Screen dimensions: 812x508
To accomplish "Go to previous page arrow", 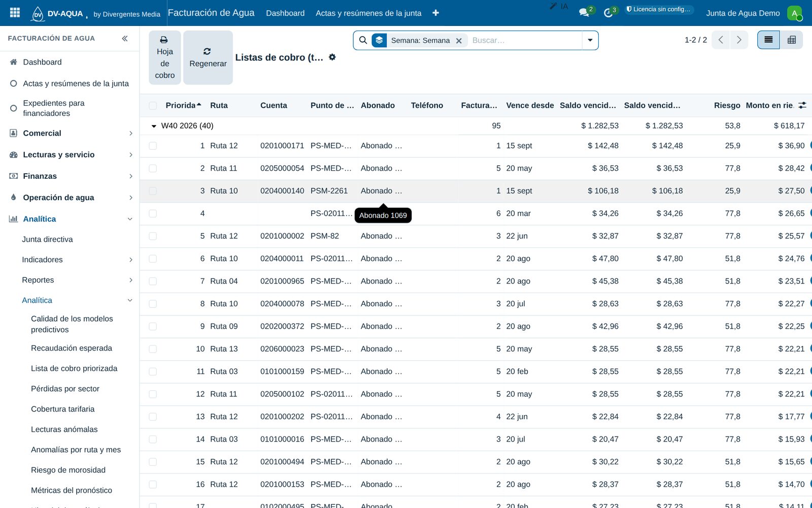I will [x=721, y=40].
